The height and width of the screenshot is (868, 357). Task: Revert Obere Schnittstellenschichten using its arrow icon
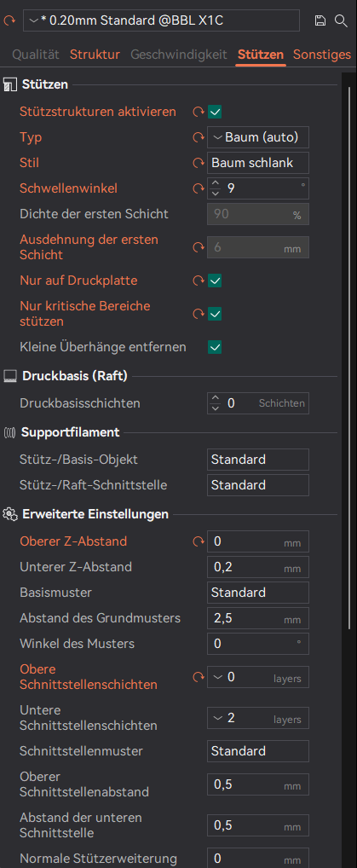pyautogui.click(x=199, y=677)
